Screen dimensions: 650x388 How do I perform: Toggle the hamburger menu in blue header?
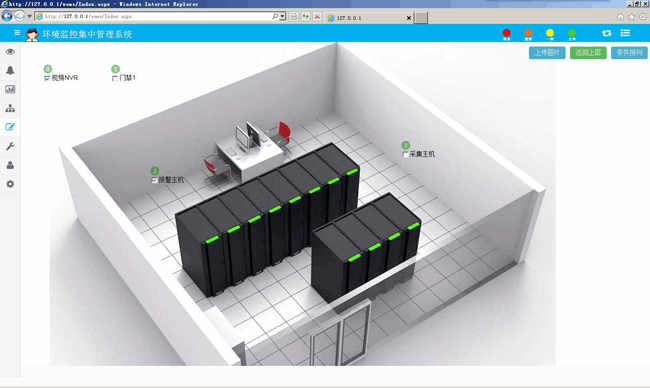17,32
